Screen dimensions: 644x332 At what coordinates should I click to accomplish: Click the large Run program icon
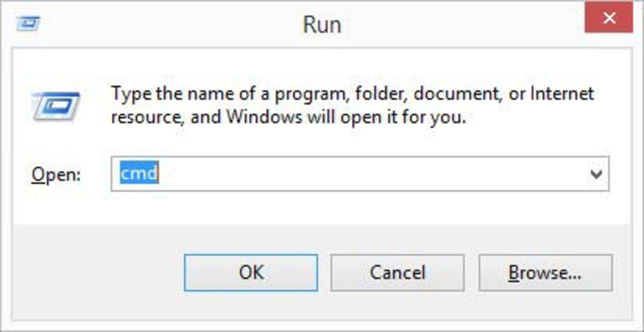pyautogui.click(x=56, y=106)
